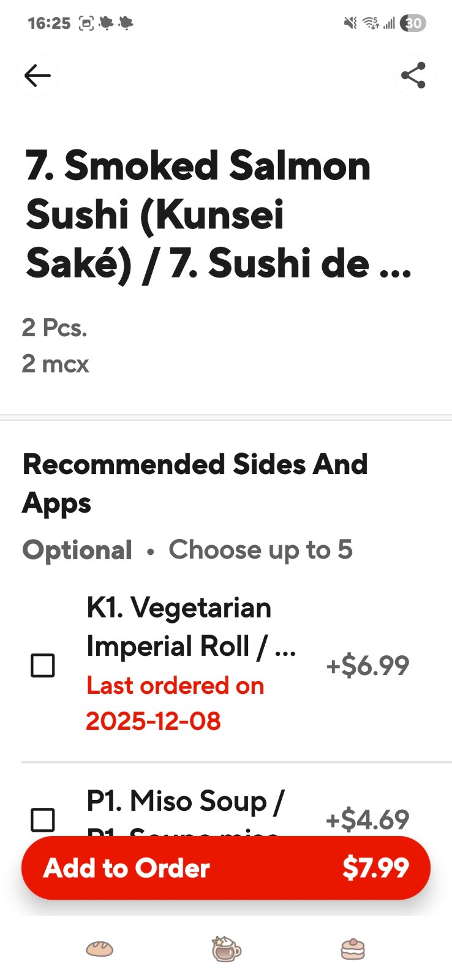Tap the +$4.69 Miso Soup price
Image resolution: width=452 pixels, height=980 pixels.
(367, 820)
